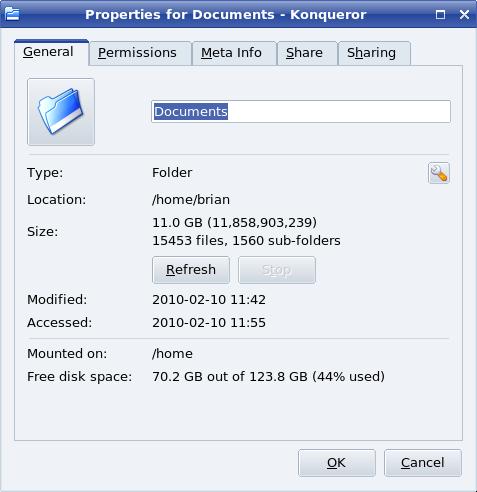This screenshot has width=477, height=492.
Task: Go to the Sharing tab
Action: pyautogui.click(x=374, y=53)
